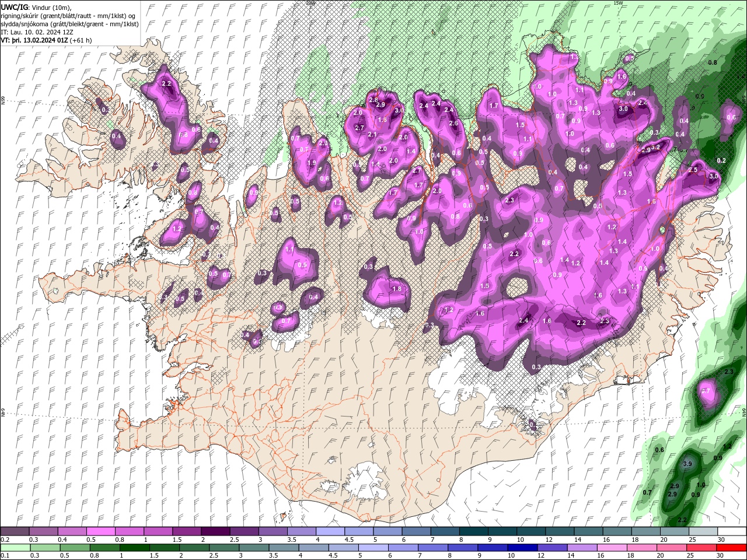Pick the darkest purple 2 swatch, upper legend row
This screenshot has height=560, width=747.
point(215,531)
